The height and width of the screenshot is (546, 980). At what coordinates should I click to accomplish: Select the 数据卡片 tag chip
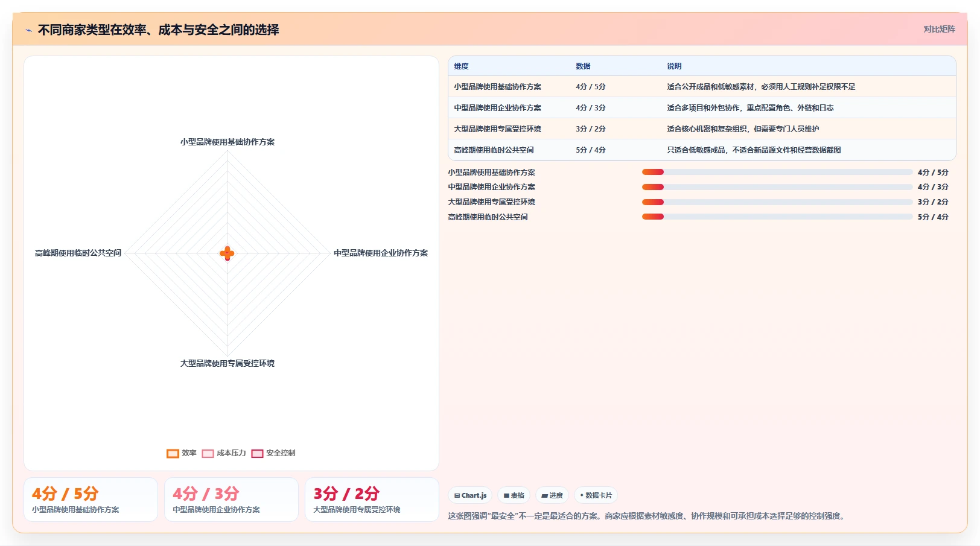(x=596, y=495)
